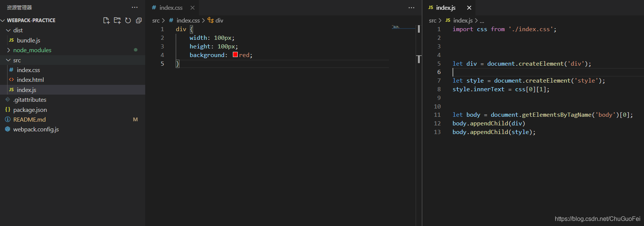Open index.css in the file tree

(28, 70)
